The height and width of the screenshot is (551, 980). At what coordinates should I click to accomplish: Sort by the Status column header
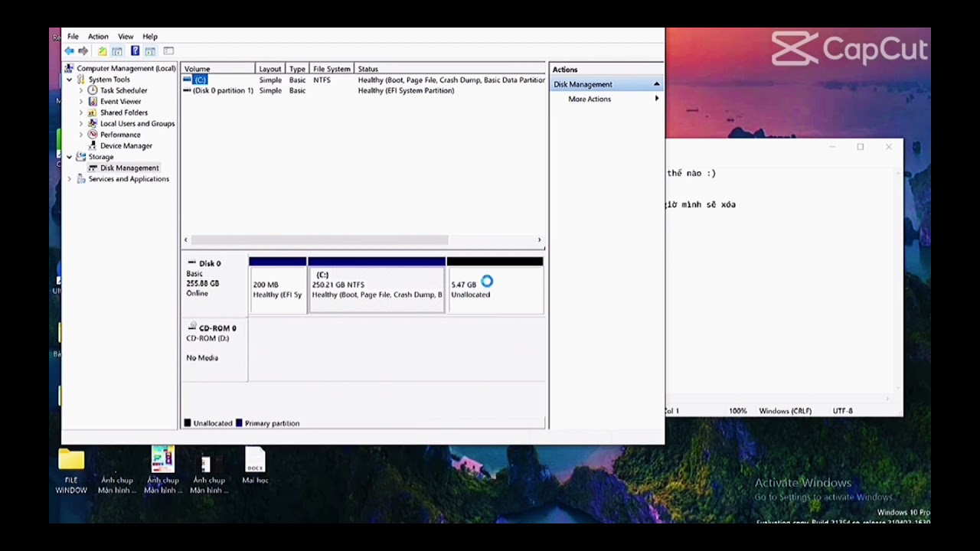450,69
